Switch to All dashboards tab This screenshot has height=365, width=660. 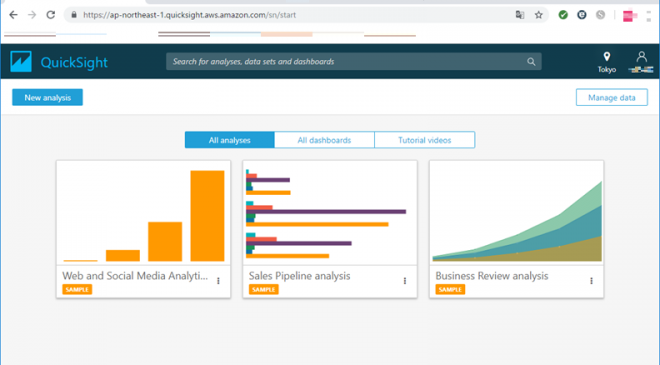pyautogui.click(x=324, y=140)
